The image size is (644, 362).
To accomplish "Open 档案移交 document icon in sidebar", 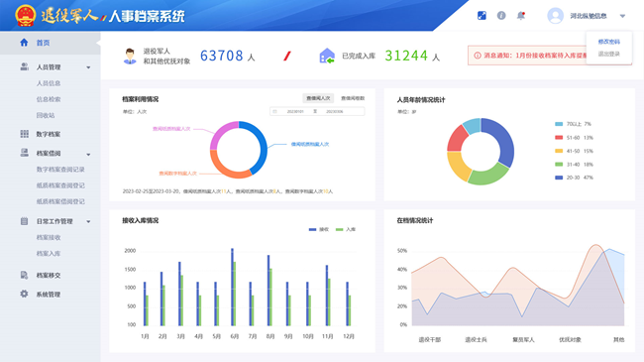I will (24, 275).
